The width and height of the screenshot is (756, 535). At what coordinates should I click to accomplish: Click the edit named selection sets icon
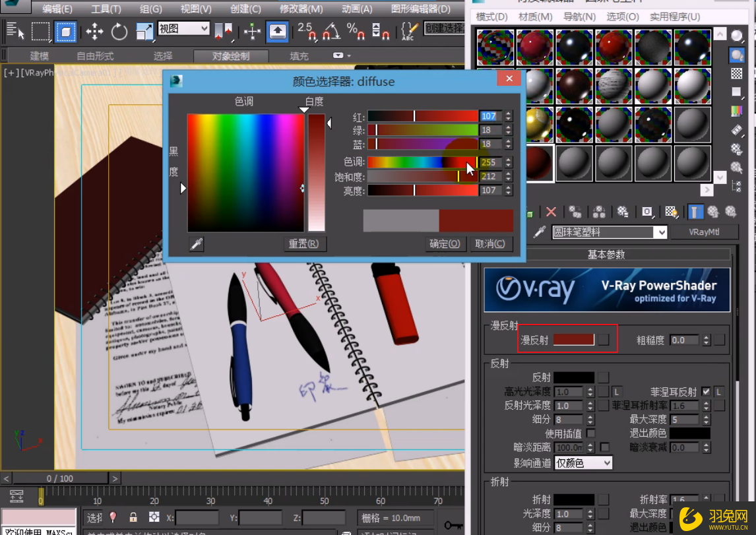coord(409,32)
